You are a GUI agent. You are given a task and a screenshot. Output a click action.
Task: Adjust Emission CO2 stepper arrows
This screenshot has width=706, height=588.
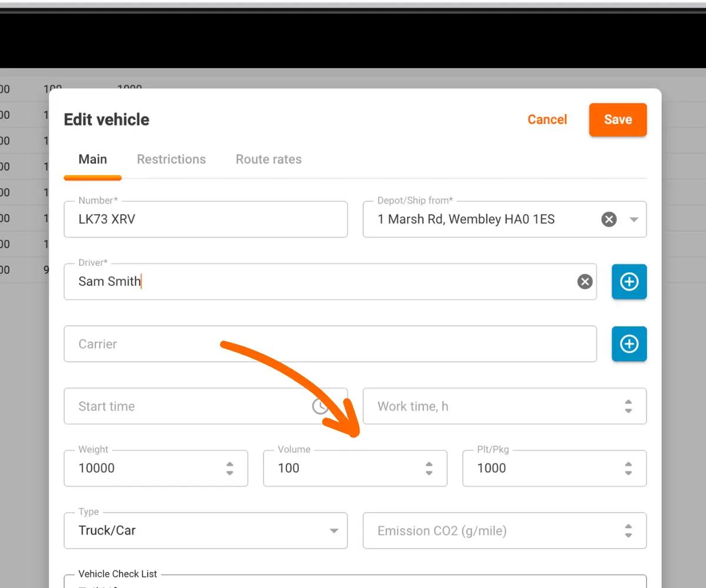pyautogui.click(x=628, y=531)
